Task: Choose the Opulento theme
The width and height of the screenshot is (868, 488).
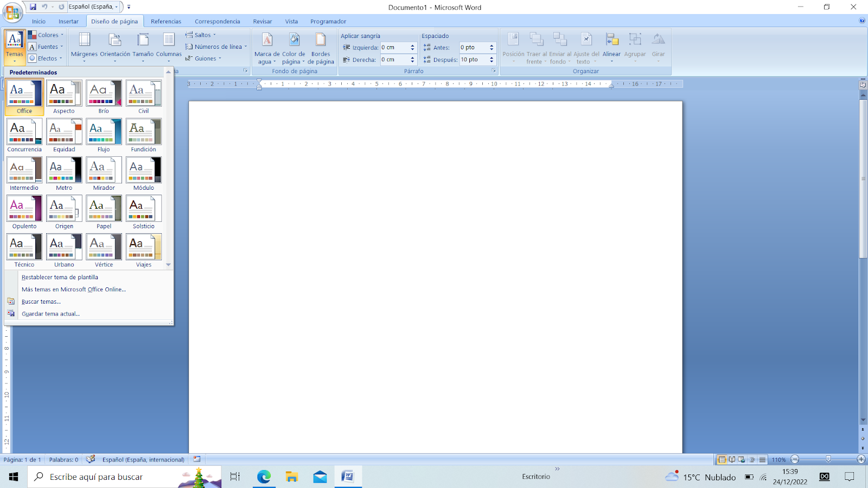Action: coord(24,213)
